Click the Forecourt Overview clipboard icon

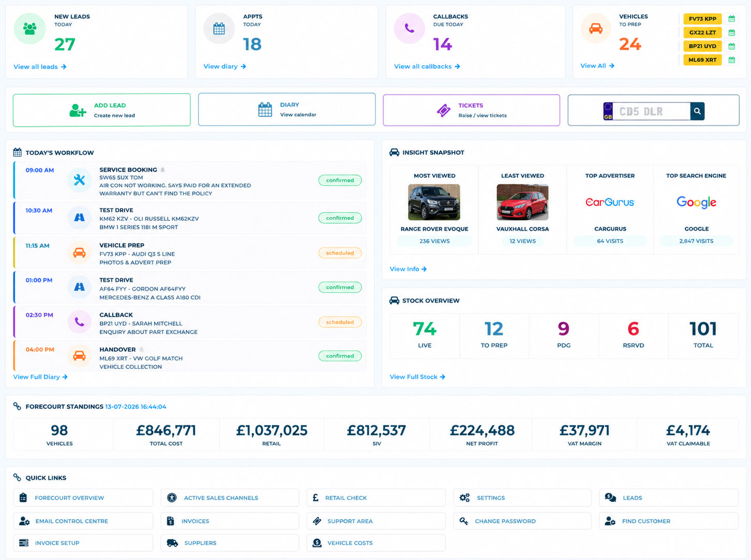pos(23,497)
